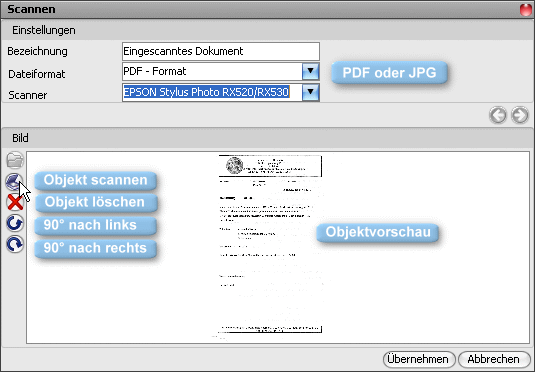Go to next page arrow
This screenshot has height=372, width=535.
(x=520, y=115)
